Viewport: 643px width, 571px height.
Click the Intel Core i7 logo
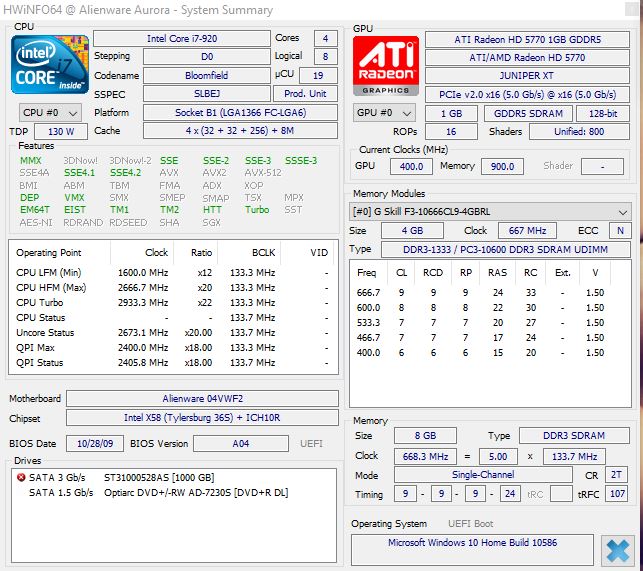50,64
